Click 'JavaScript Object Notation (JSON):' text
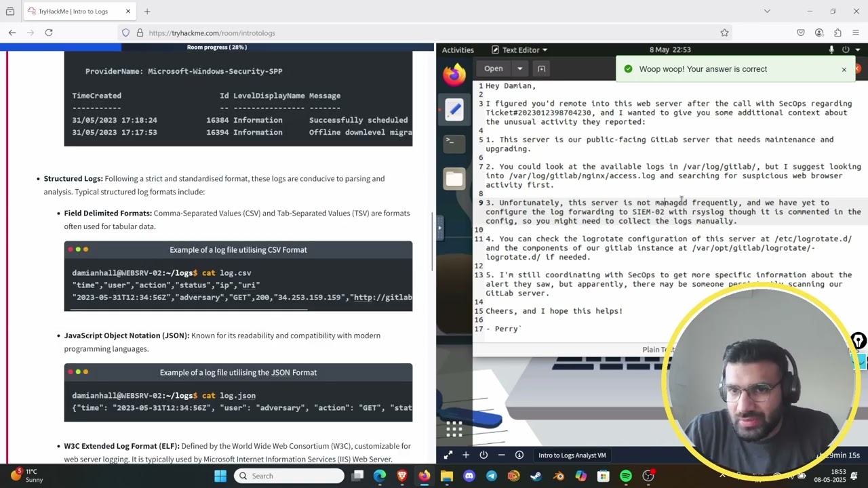 tap(127, 335)
